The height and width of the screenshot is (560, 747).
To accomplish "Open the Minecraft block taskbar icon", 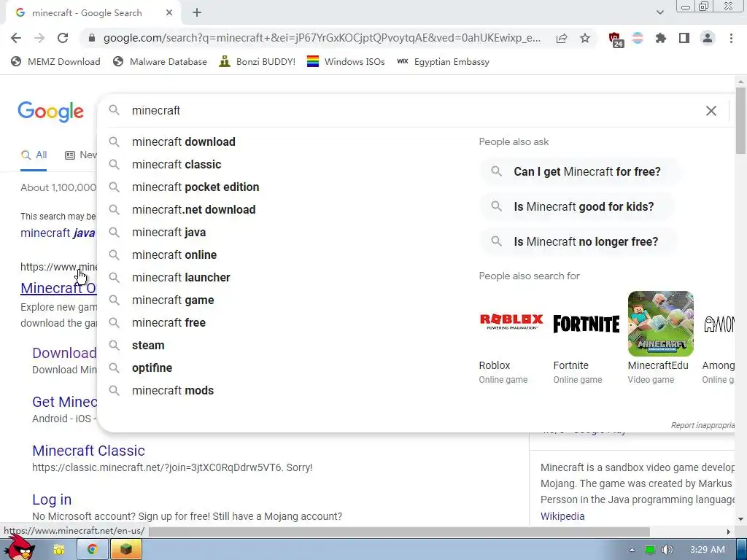I will 126,550.
